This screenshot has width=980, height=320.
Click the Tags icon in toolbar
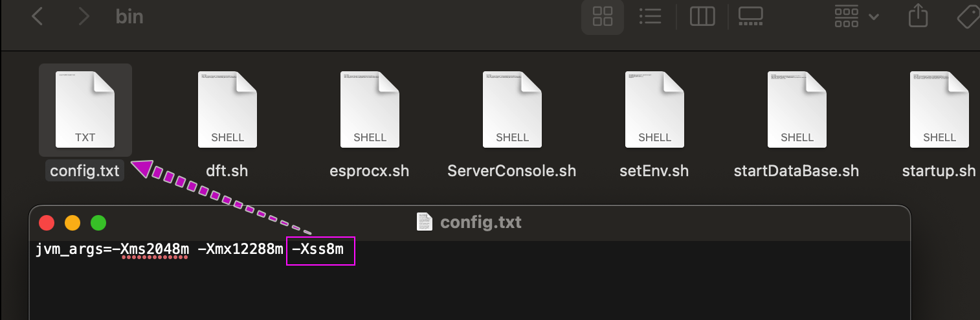(968, 16)
